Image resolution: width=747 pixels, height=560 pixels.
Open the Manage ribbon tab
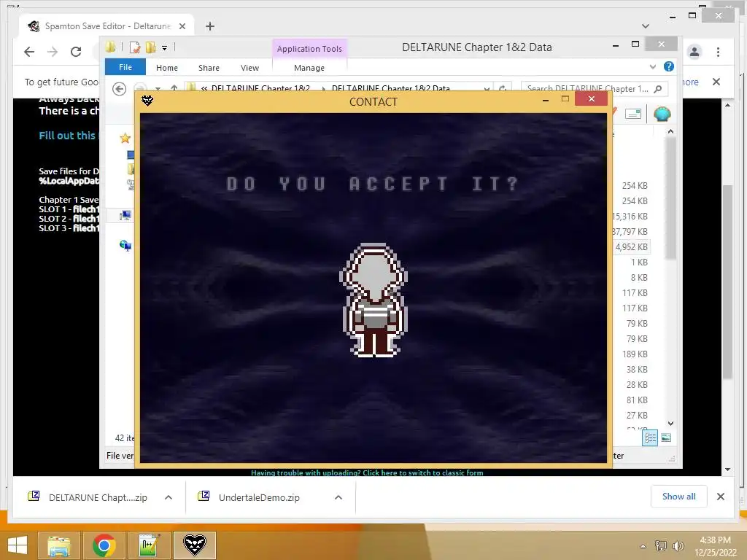click(309, 68)
